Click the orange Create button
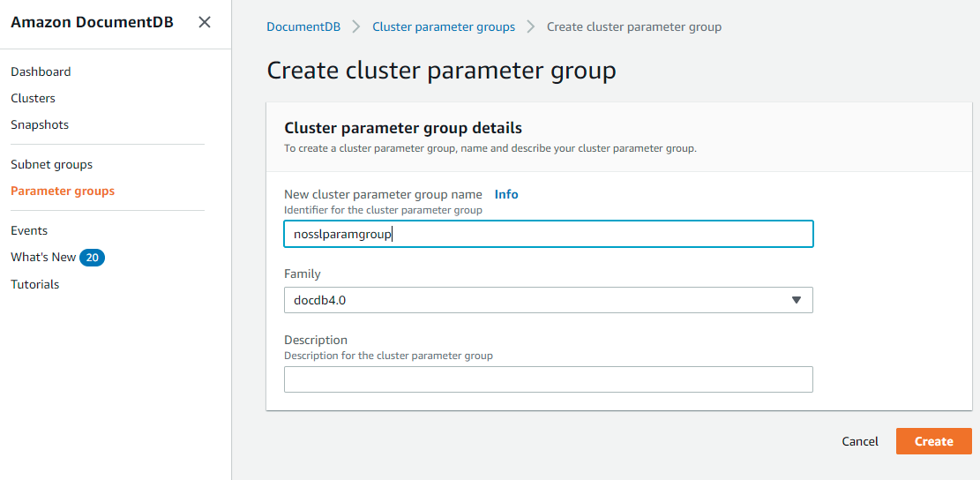The width and height of the screenshot is (980, 480). [x=934, y=441]
